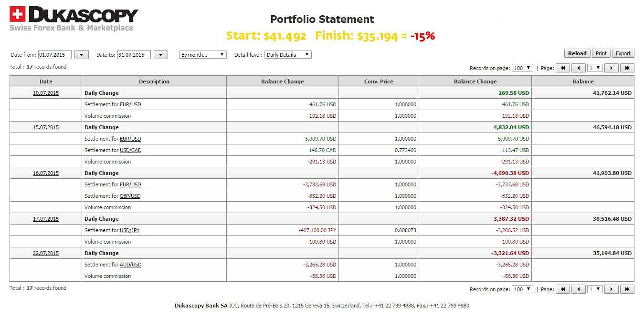Export the portfolio statement
This screenshot has width=644, height=317.
point(623,53)
